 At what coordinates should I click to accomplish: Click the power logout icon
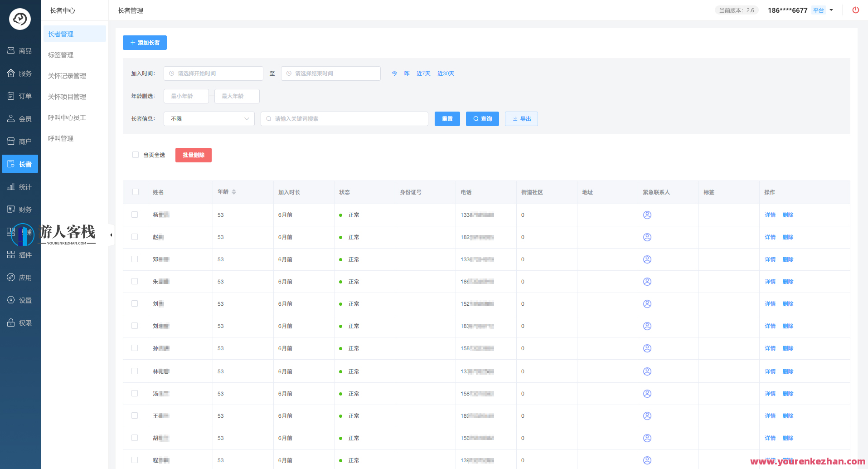(x=855, y=10)
